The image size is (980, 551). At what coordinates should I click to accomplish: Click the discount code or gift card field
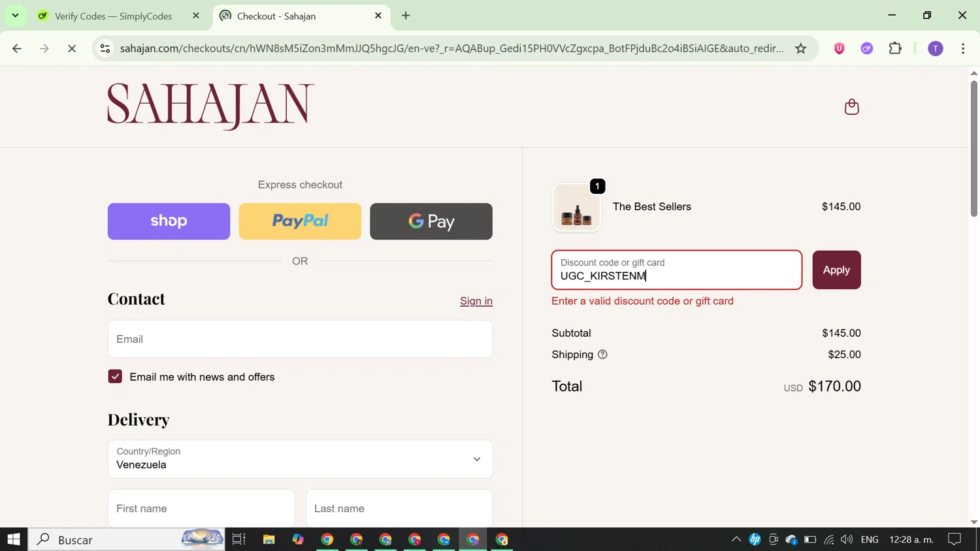[x=677, y=270]
